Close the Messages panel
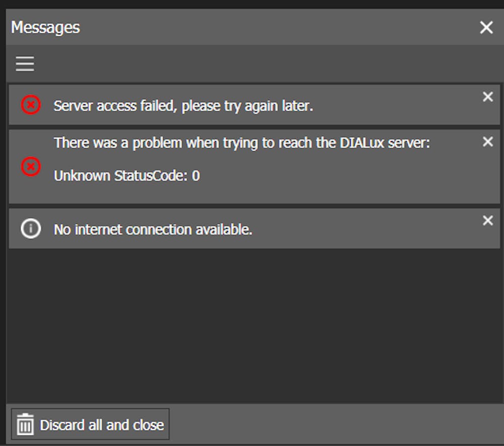The height and width of the screenshot is (446, 504). (486, 28)
